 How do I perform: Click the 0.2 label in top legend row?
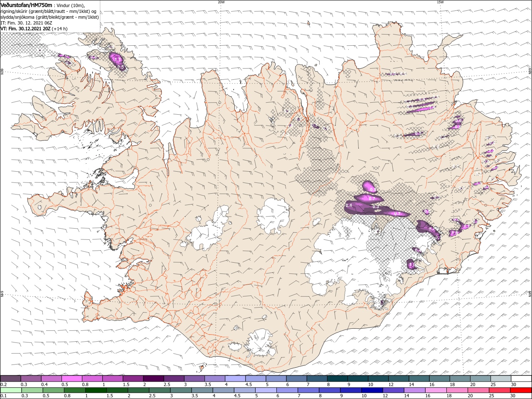click(3, 384)
